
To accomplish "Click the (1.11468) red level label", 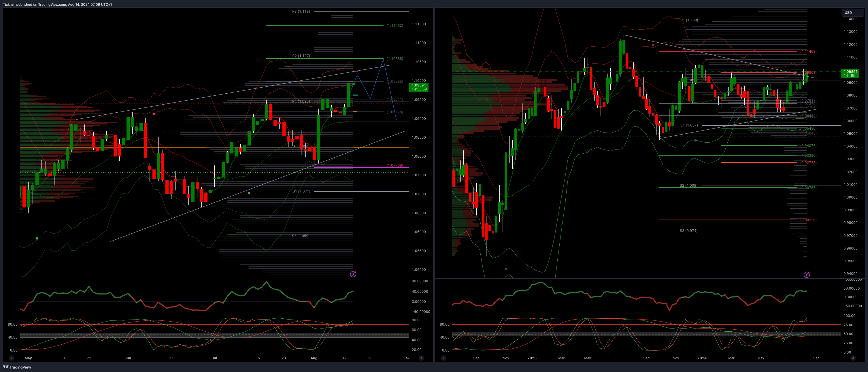I will (x=808, y=52).
